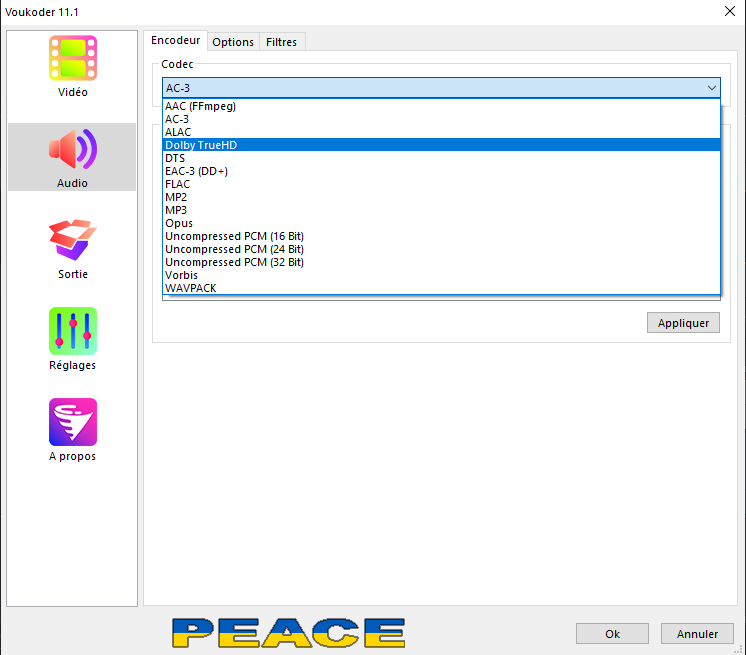Choose EAC-3 (DD+) codec
Image resolution: width=746 pixels, height=655 pixels.
(x=441, y=171)
